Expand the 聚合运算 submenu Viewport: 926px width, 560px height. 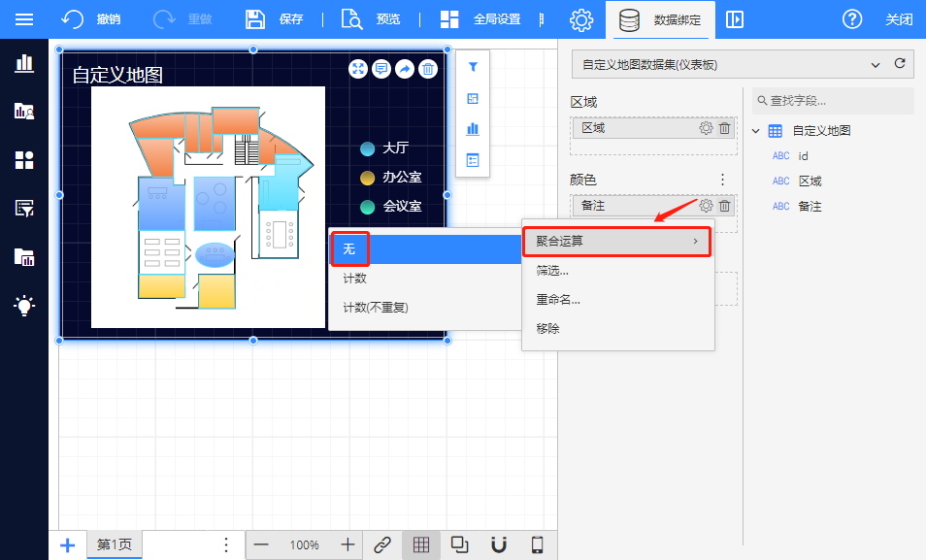pyautogui.click(x=616, y=241)
